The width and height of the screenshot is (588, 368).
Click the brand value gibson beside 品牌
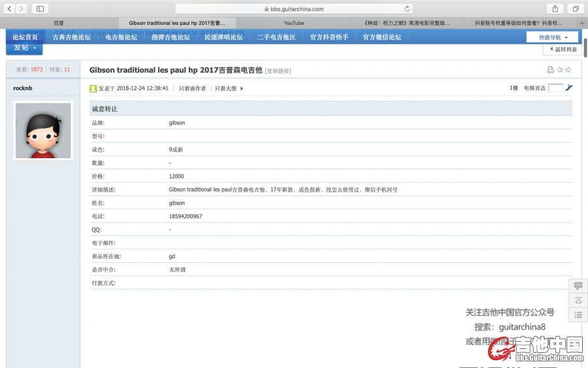pyautogui.click(x=176, y=123)
